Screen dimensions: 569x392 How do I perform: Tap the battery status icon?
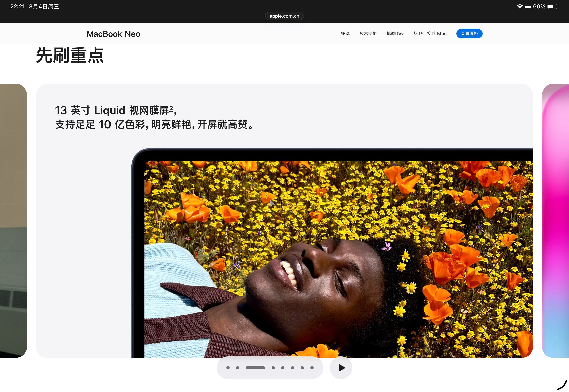coord(553,7)
